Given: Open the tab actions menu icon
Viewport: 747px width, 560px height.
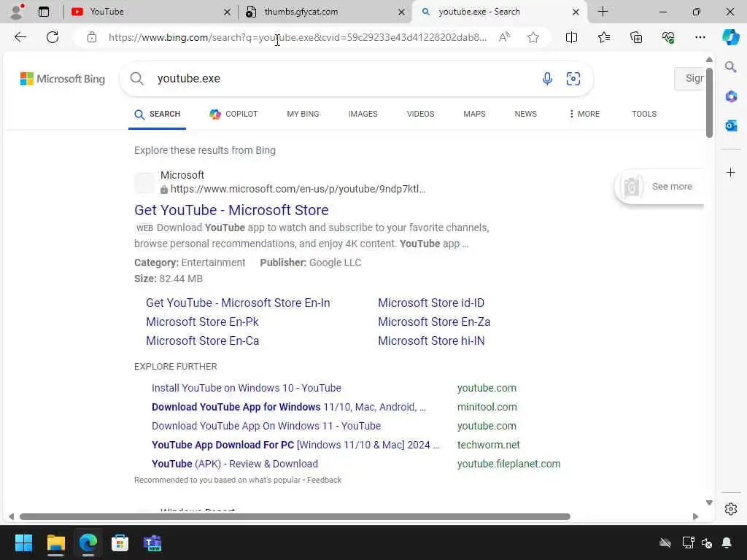Looking at the screenshot, I should pos(43,12).
